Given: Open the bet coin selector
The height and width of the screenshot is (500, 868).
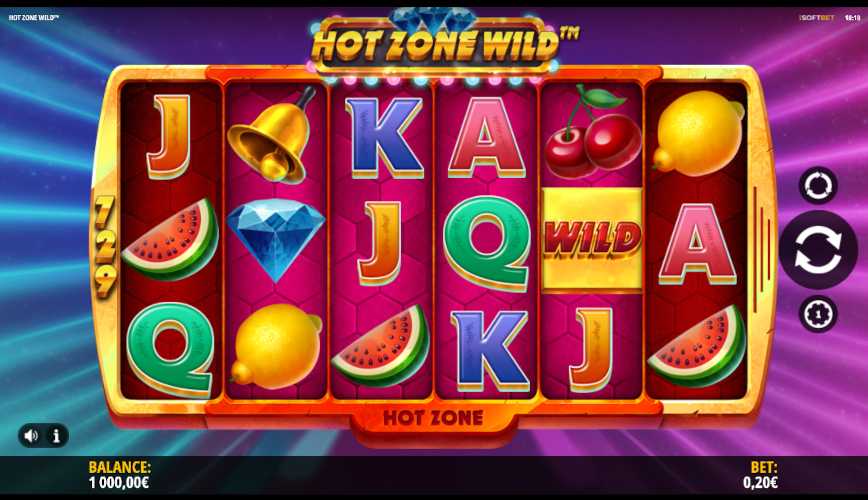Looking at the screenshot, I should [x=818, y=314].
